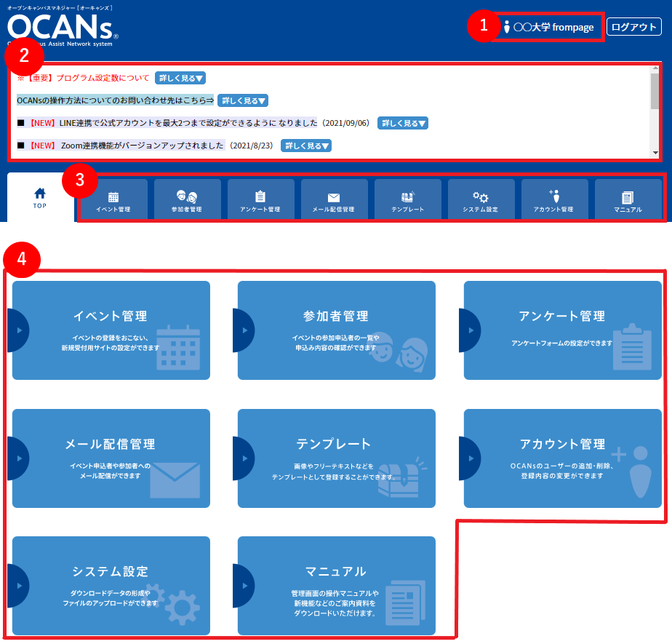Click the faces graphic on 参加者管理 card
The width and height of the screenshot is (672, 644).
(399, 351)
